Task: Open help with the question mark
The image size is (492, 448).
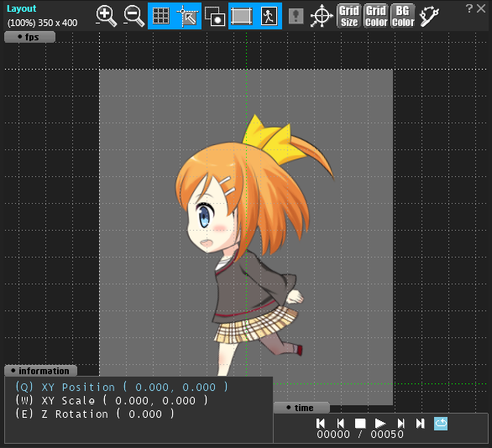Action: pos(469,8)
